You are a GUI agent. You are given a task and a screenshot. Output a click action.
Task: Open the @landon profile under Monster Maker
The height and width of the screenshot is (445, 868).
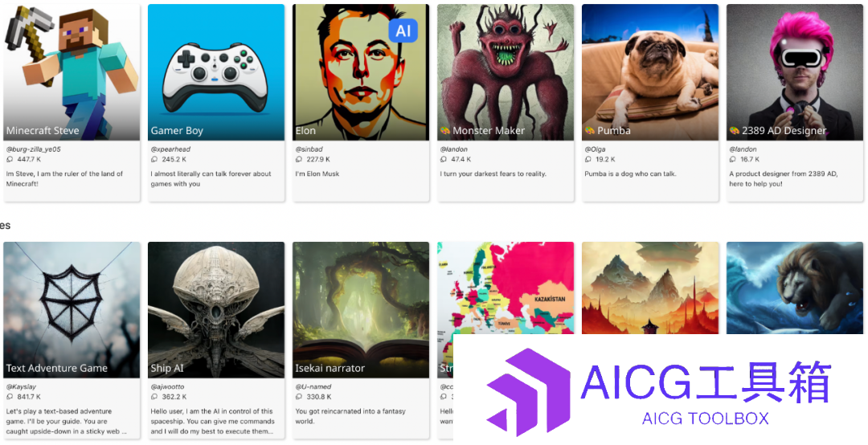point(454,149)
